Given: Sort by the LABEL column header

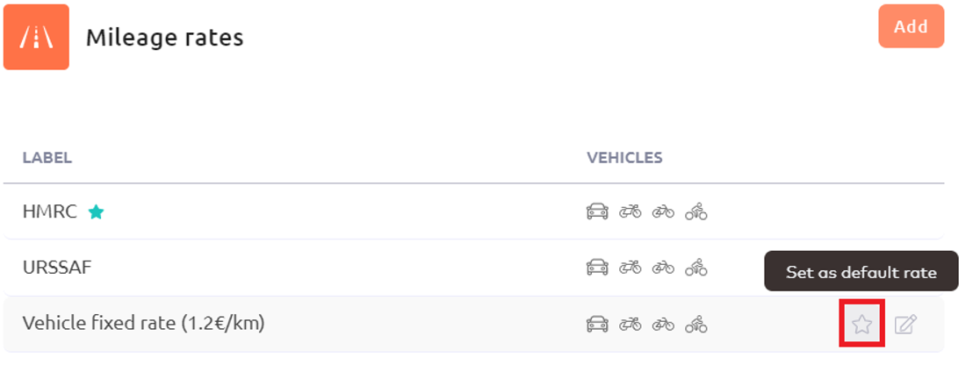Looking at the screenshot, I should (47, 158).
